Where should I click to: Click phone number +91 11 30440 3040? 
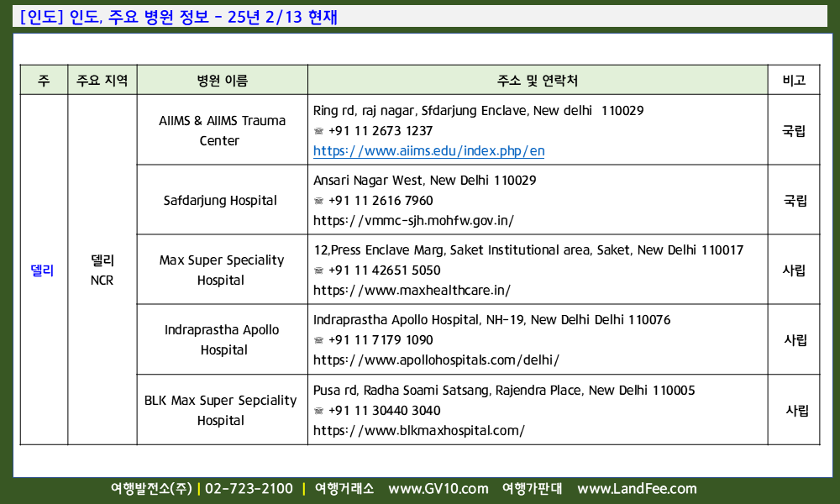point(384,411)
